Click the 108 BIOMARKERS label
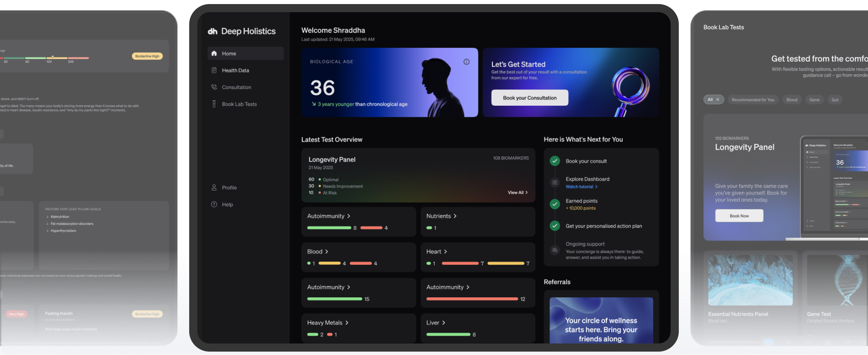This screenshot has height=355, width=868. (x=511, y=158)
